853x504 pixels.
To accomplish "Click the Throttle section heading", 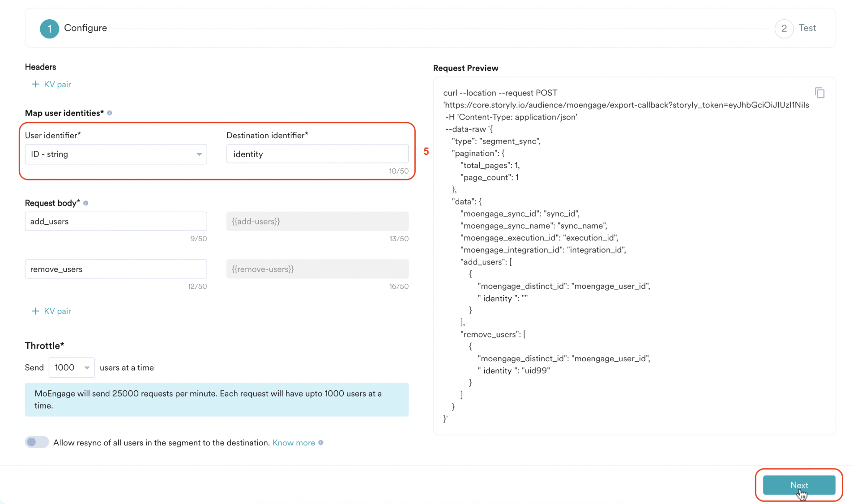I will click(x=44, y=346).
